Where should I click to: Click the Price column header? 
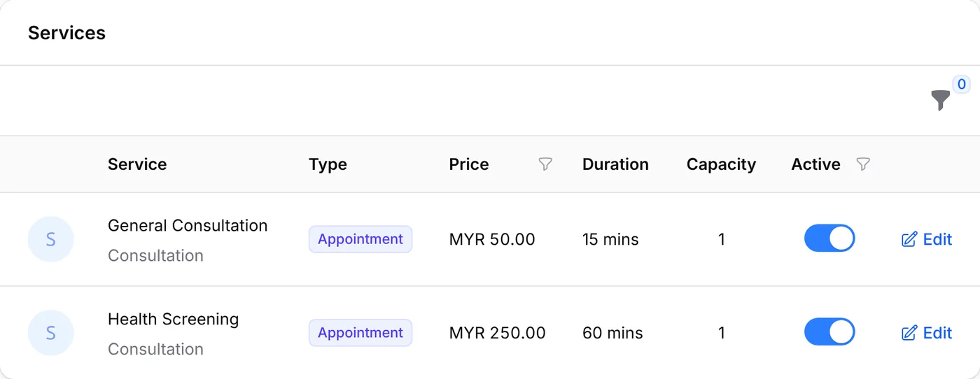click(x=469, y=164)
